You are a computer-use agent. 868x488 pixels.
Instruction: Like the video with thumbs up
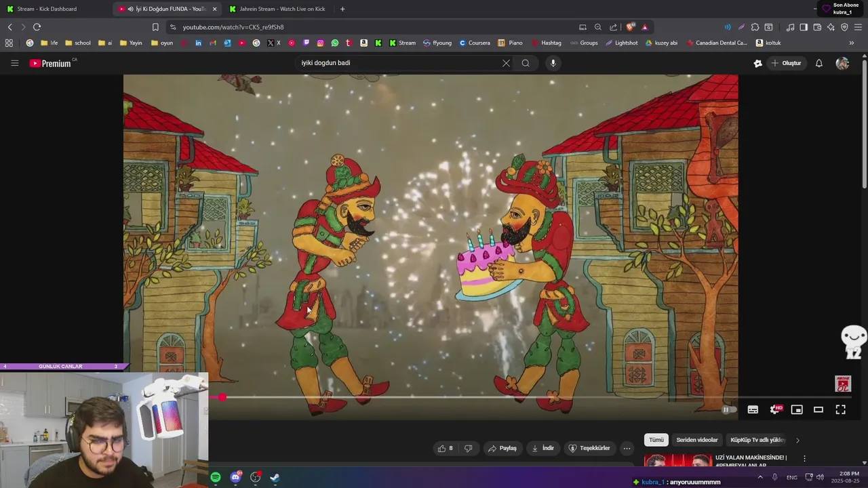[446, 448]
